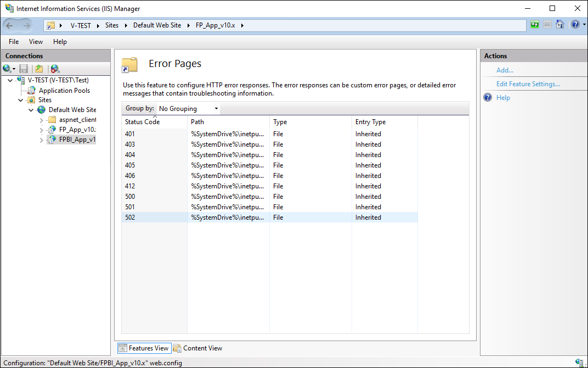Open the File menu
This screenshot has width=588, height=368.
(14, 42)
